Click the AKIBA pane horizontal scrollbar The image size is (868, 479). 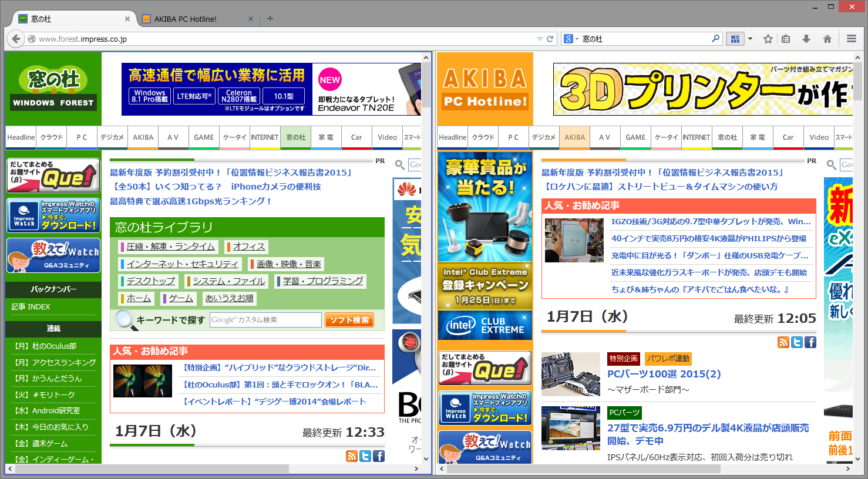583,469
